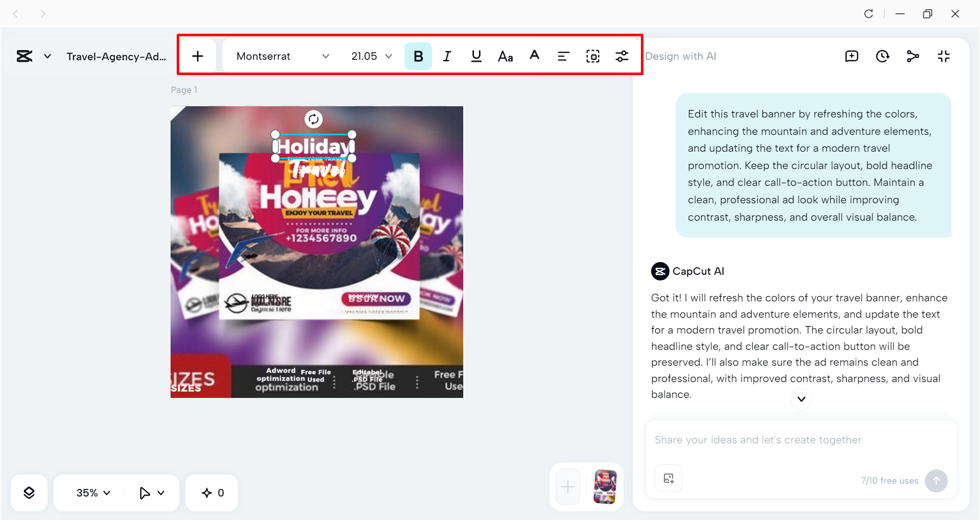The height and width of the screenshot is (520, 980).
Task: Open the 35% zoom level dropdown
Action: 93,493
